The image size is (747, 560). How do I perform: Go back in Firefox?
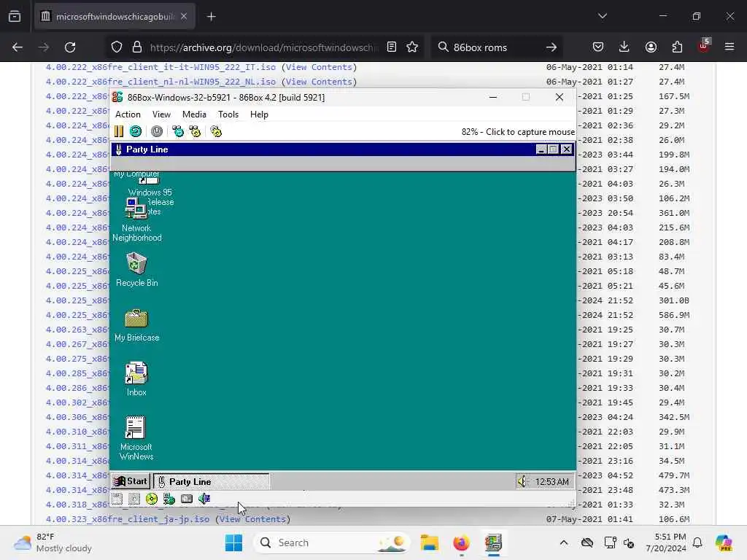click(18, 47)
